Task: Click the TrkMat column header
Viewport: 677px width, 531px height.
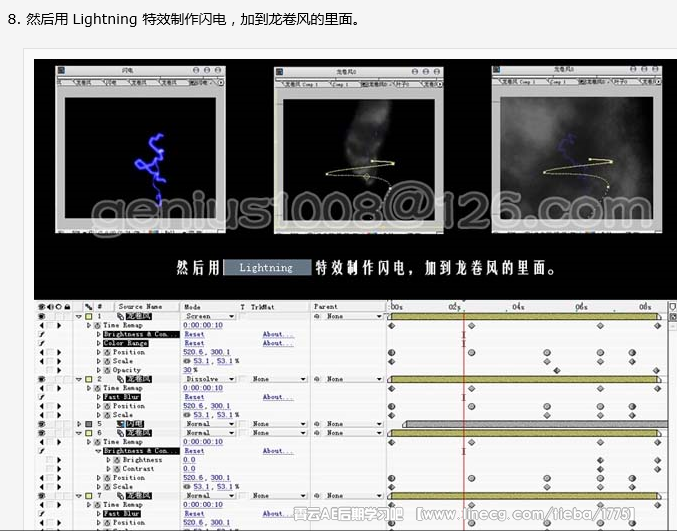Action: pyautogui.click(x=263, y=307)
